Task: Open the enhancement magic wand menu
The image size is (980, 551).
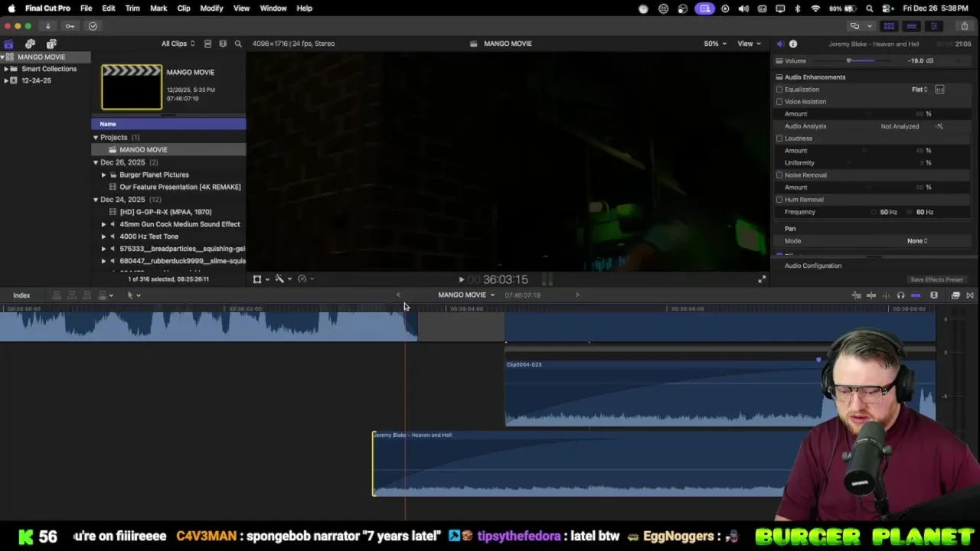Action: (282, 279)
